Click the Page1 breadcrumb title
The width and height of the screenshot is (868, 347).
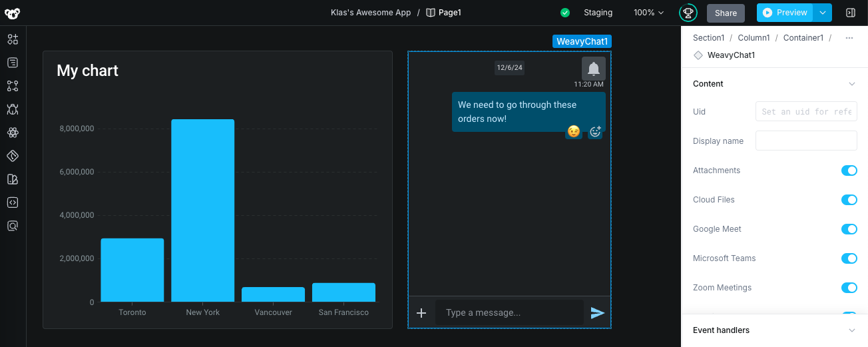(x=450, y=13)
